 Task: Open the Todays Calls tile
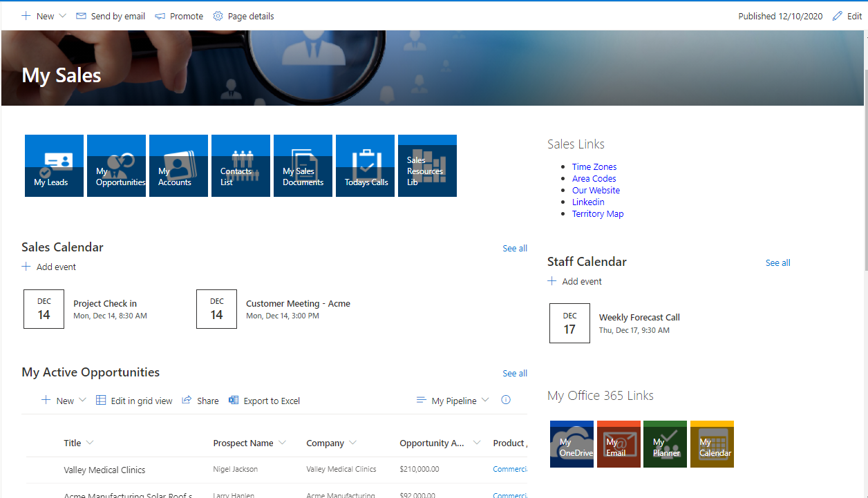point(365,166)
